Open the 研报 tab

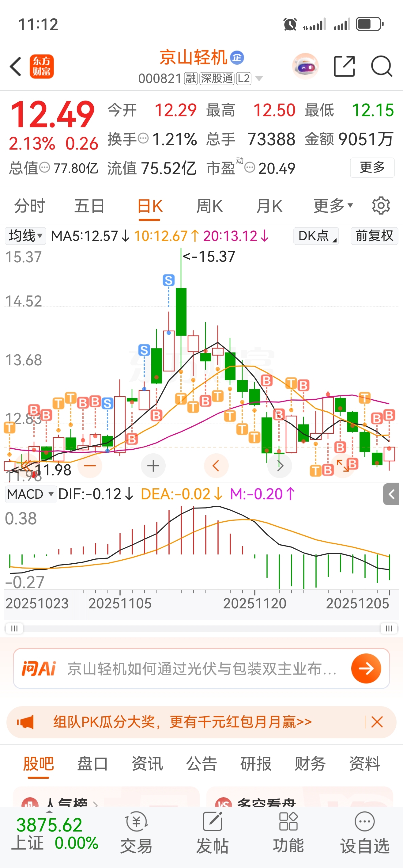click(256, 763)
